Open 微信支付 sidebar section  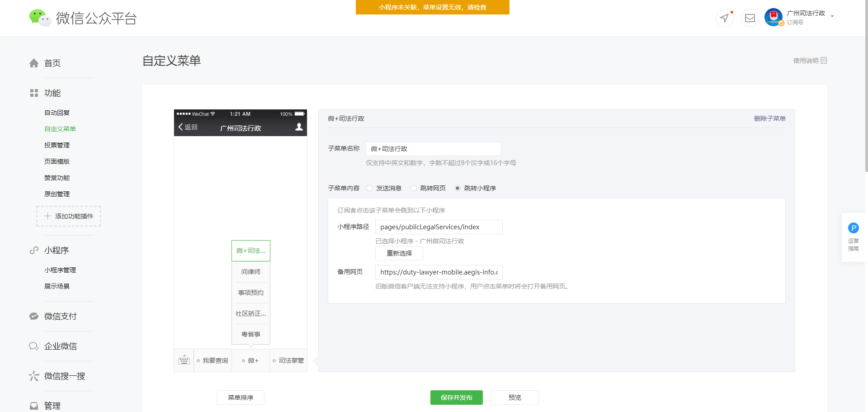(61, 317)
